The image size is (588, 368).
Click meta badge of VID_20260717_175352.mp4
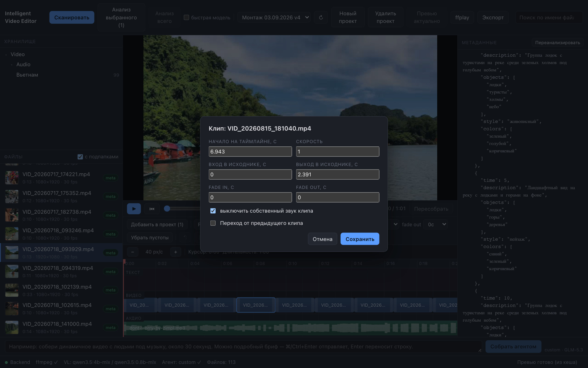[111, 197]
